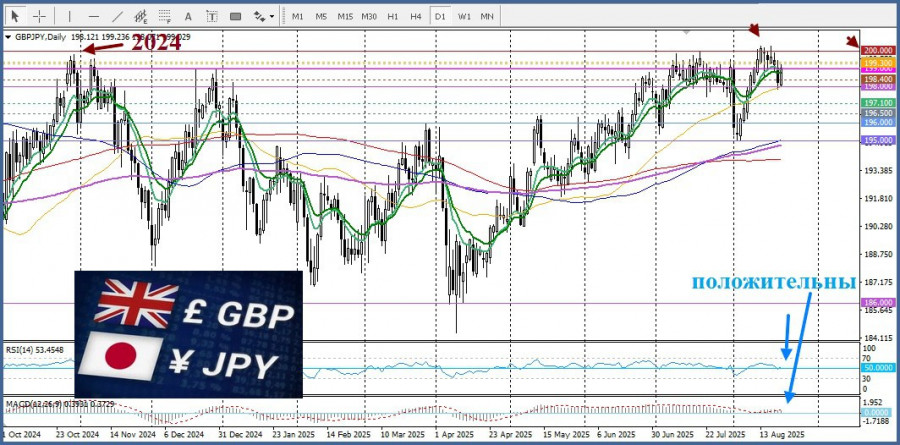Click the 6 Dec 2024 date label
Viewport: 900px width, 445px height.
click(x=184, y=433)
